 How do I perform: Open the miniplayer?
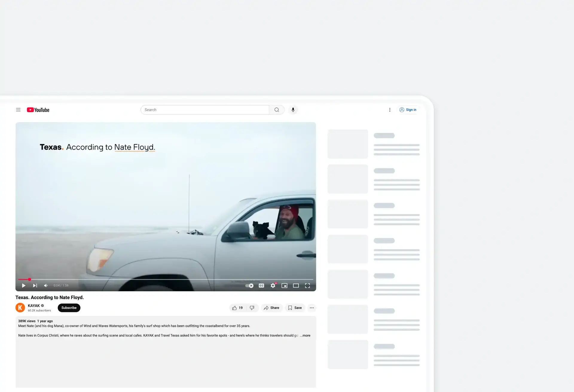[284, 286]
